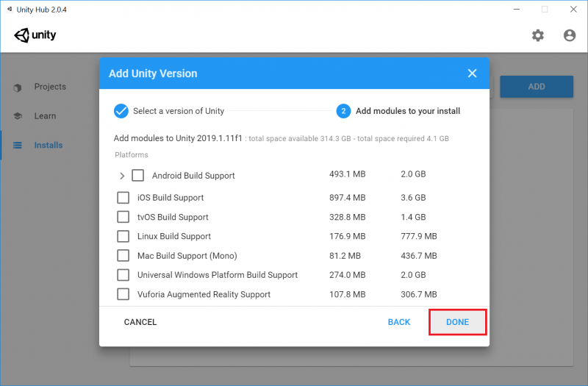Click Done to start install
Image resolution: width=588 pixels, height=386 pixels.
[x=457, y=322]
